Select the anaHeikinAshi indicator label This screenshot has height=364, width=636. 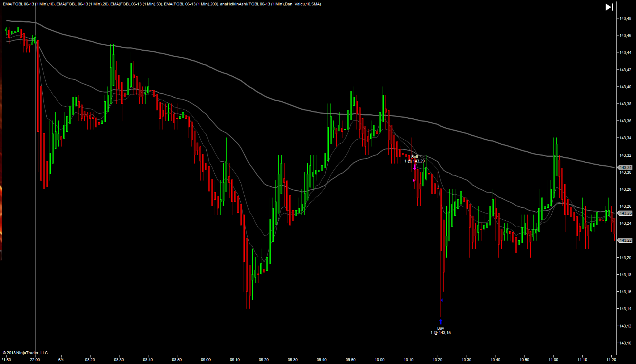point(270,4)
